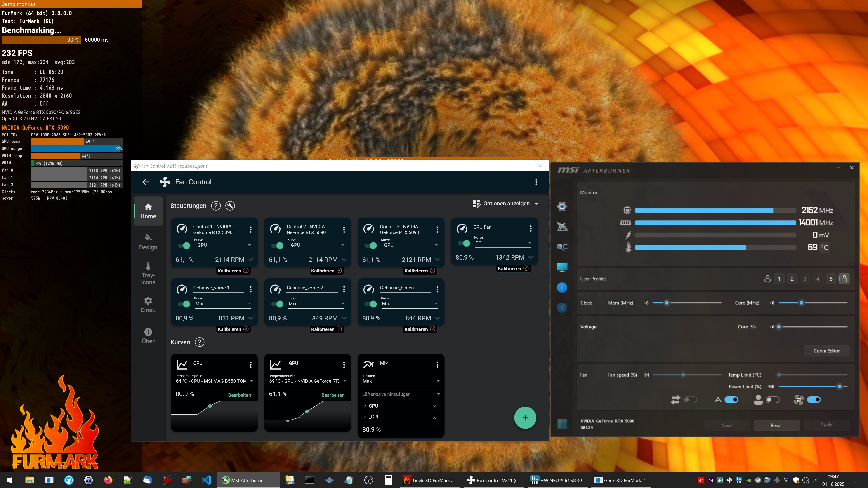Disable the Gehäuse_hinten control switch
The image size is (868, 488).
371,304
